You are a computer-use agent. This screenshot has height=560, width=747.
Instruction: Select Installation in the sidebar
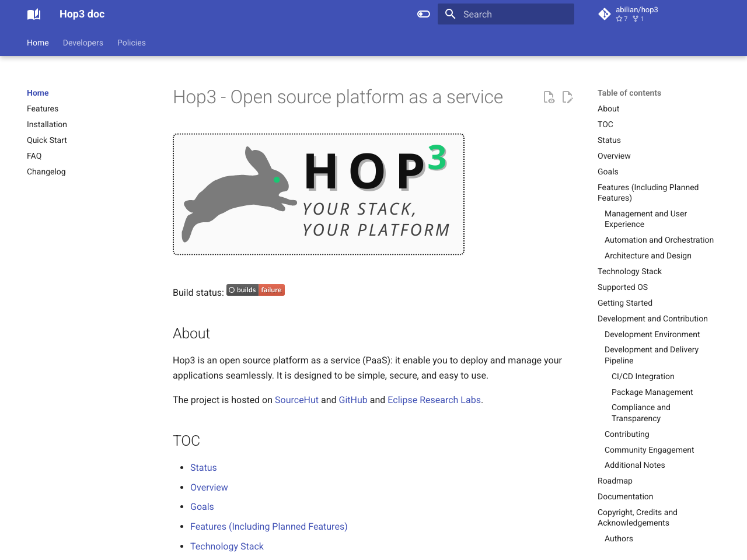[47, 124]
